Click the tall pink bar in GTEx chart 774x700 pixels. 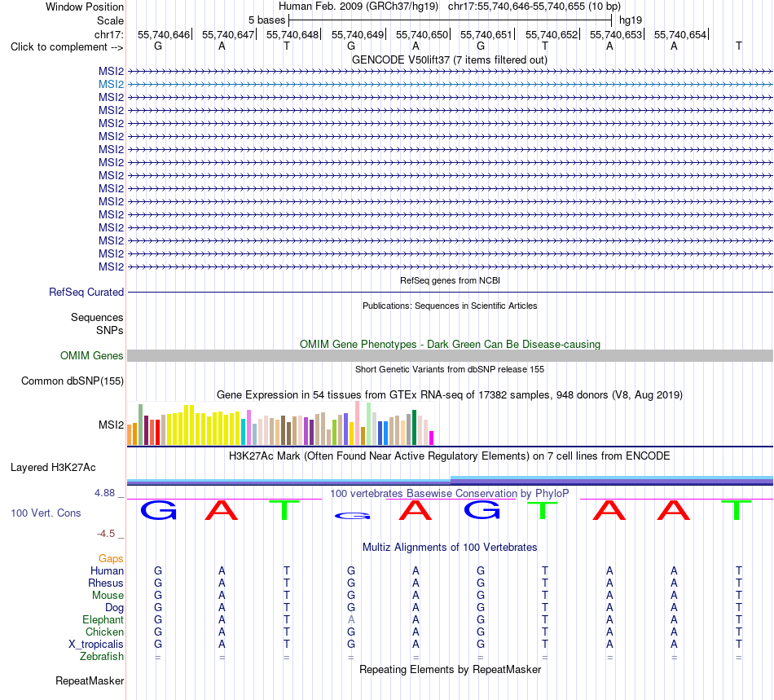click(358, 423)
